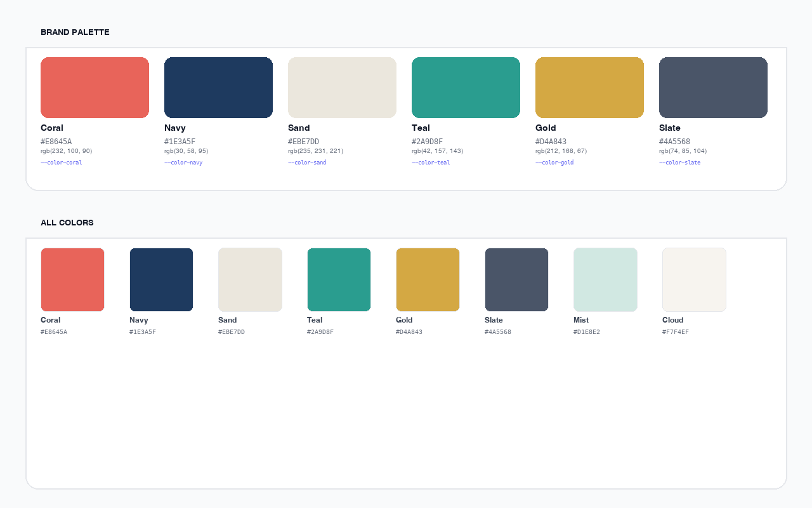The width and height of the screenshot is (812, 508).
Task: Click the ALL COLORS section heading
Action: pos(67,222)
